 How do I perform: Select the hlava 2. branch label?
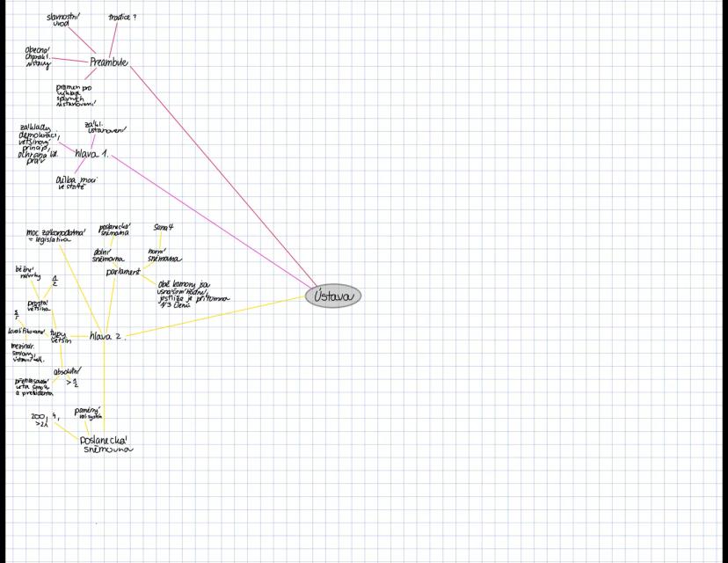coord(106,336)
